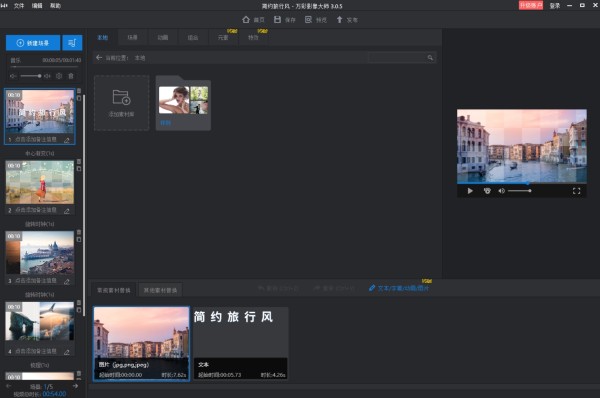Screen dimensions: 600x398
Task: Open the music list icon beside new scene
Action: (x=72, y=43)
